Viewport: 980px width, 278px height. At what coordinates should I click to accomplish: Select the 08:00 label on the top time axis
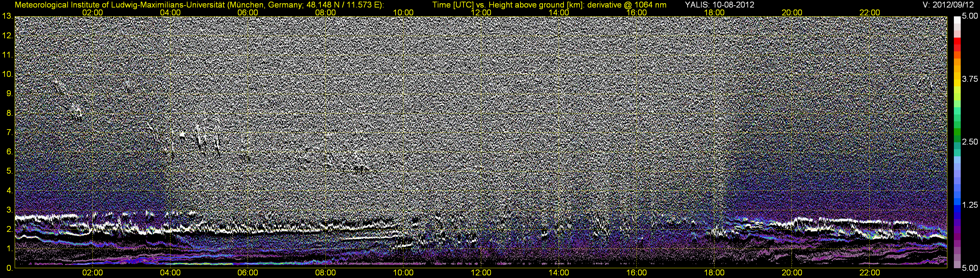326,12
